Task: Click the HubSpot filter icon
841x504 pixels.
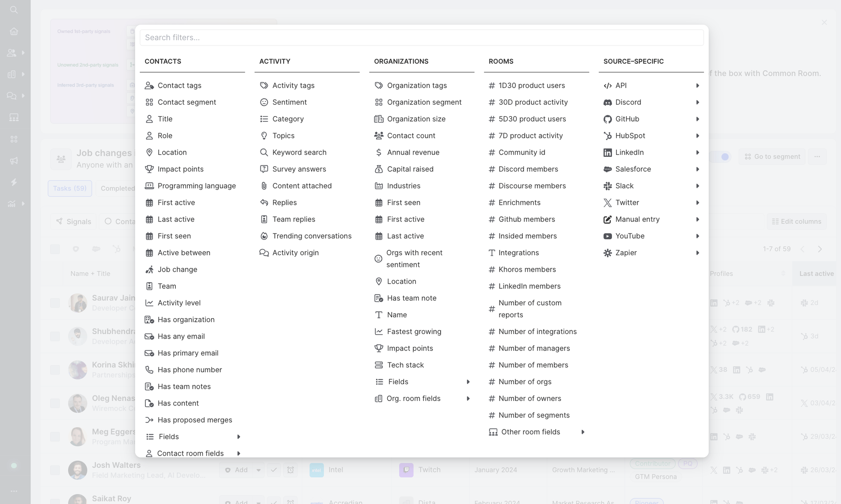Action: [607, 136]
